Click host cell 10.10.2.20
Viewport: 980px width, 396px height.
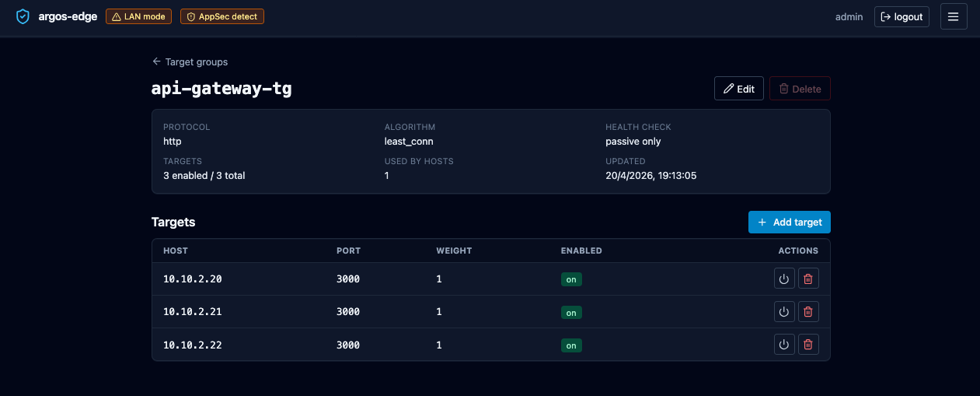point(193,279)
